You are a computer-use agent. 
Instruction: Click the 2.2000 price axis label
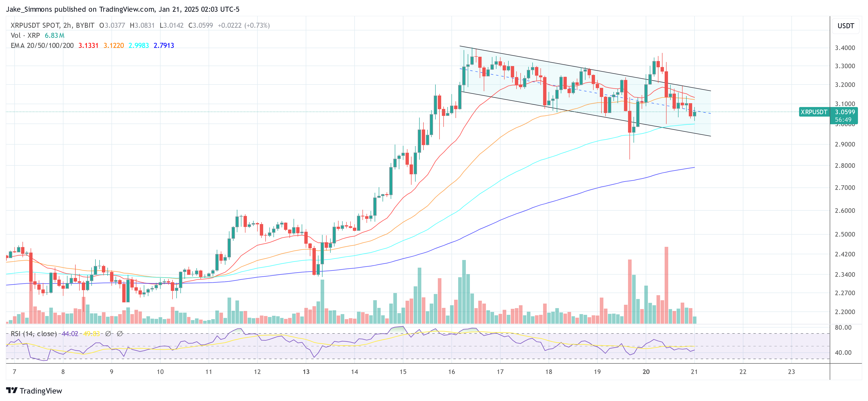(x=845, y=312)
